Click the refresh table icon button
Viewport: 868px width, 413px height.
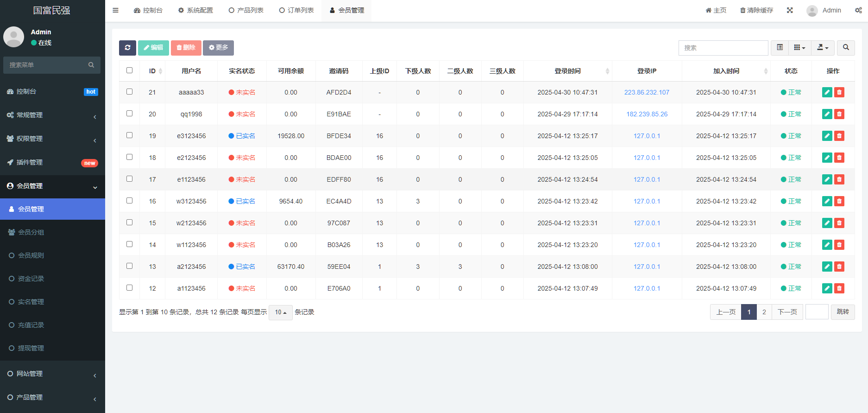click(x=127, y=48)
